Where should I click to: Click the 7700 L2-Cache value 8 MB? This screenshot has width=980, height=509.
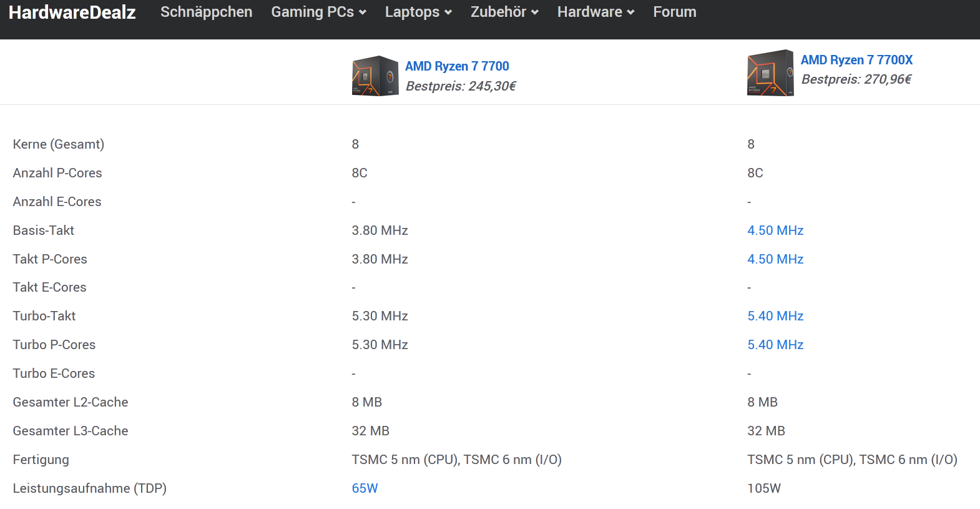click(366, 402)
